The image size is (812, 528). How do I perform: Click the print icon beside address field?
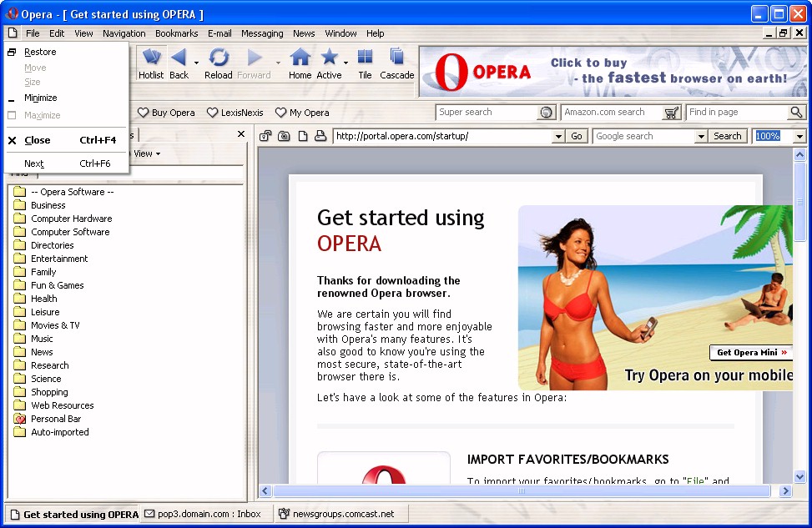[320, 136]
